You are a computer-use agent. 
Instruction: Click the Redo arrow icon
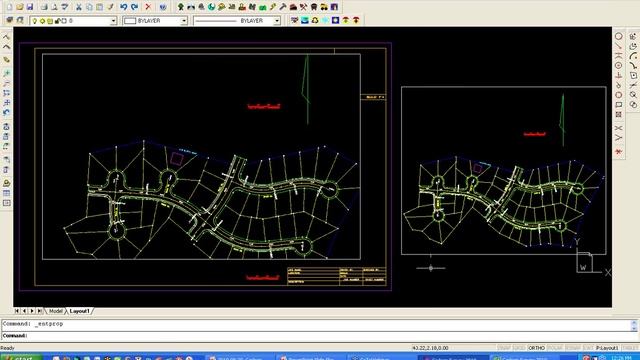click(x=134, y=7)
